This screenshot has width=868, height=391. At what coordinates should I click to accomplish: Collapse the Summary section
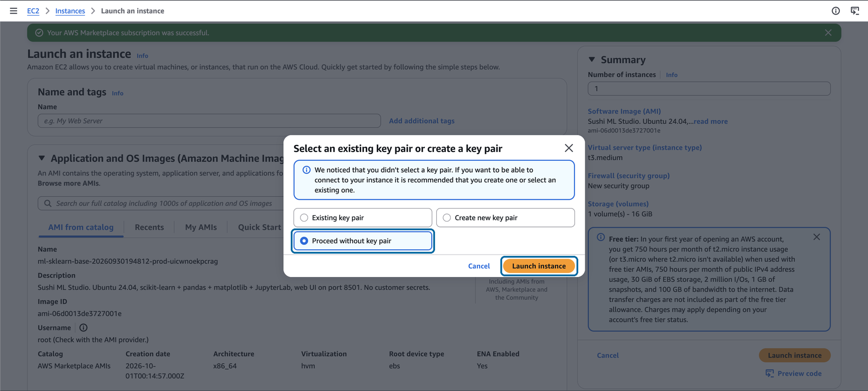click(592, 60)
